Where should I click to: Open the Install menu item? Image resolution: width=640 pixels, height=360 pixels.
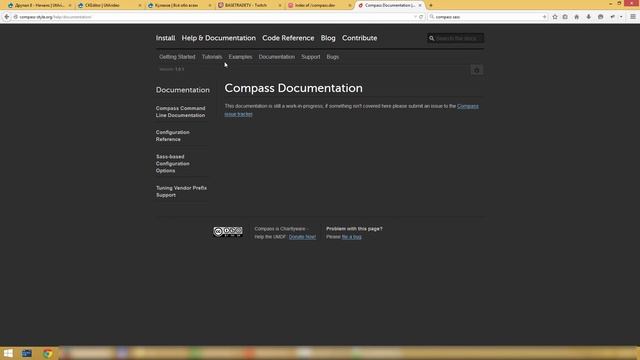pos(165,38)
